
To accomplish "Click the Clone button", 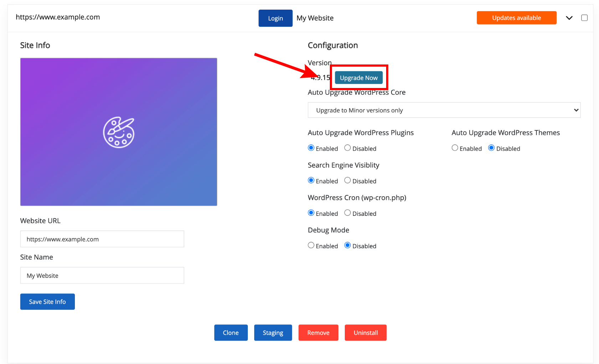I will point(231,333).
